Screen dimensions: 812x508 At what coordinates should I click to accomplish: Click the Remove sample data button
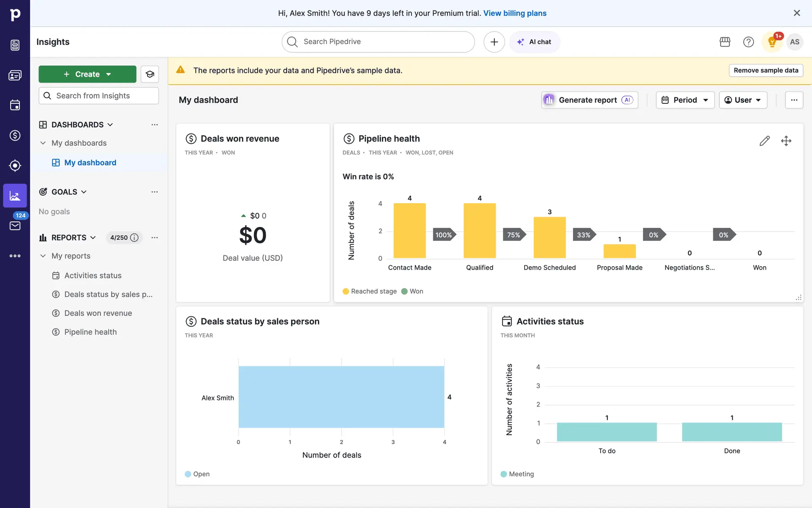(765, 70)
